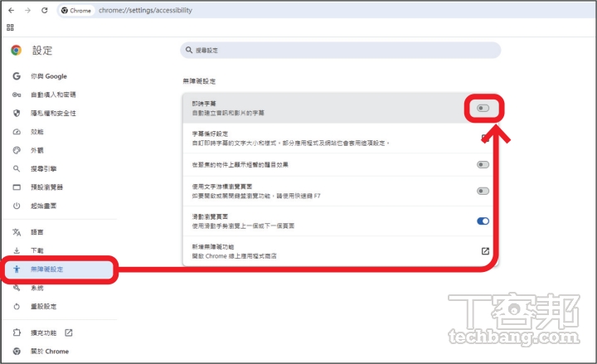The width and height of the screenshot is (597, 364).
Task: Click the speedometer performance icon
Action: click(17, 132)
